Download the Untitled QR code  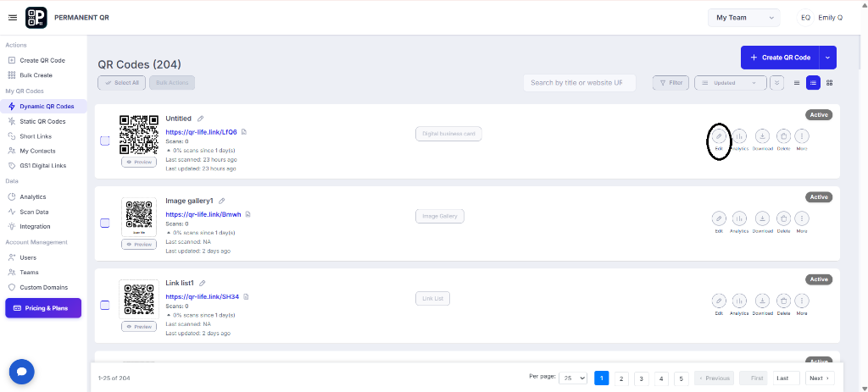[762, 136]
